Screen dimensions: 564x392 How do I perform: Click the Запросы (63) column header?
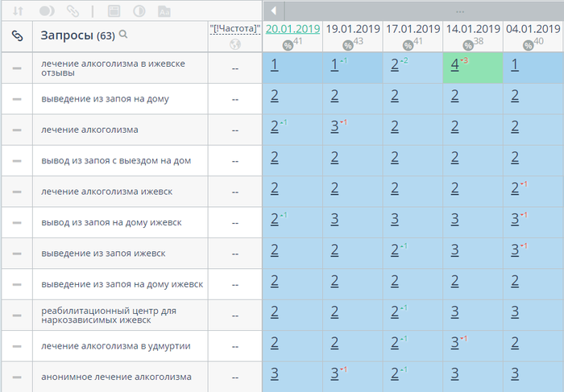click(77, 35)
